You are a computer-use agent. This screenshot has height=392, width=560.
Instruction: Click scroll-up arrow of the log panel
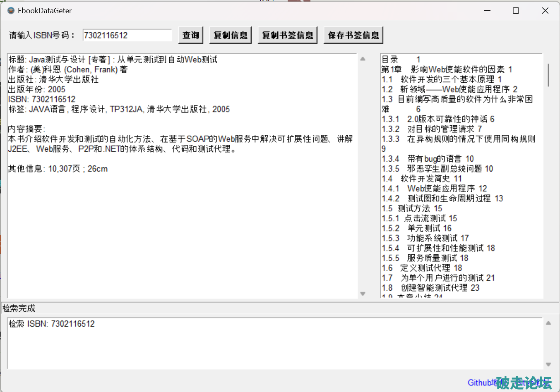(x=548, y=323)
